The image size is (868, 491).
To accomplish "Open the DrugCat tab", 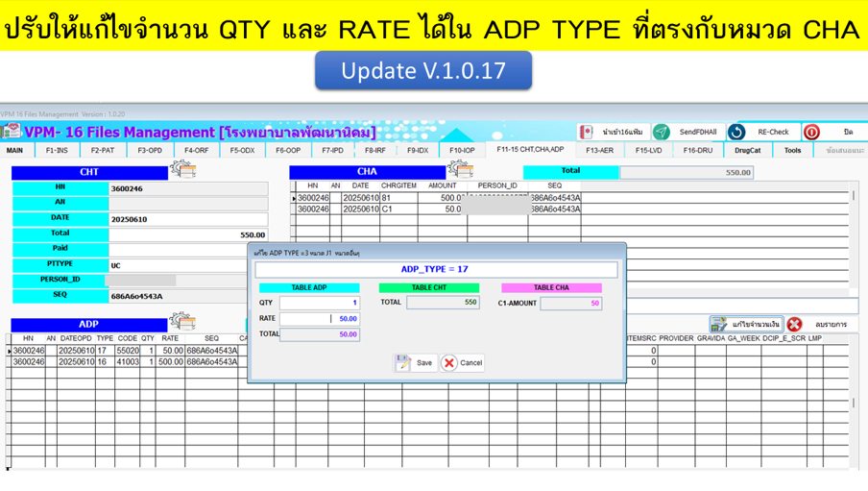I will (x=748, y=150).
